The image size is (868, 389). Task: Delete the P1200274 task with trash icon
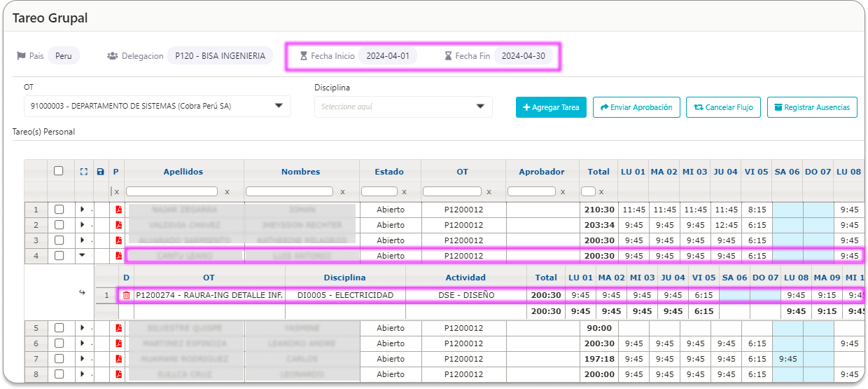click(126, 295)
